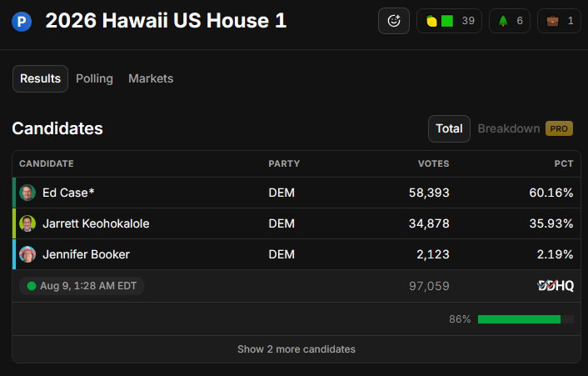Click the PRO badge
This screenshot has width=588, height=376.
point(559,128)
